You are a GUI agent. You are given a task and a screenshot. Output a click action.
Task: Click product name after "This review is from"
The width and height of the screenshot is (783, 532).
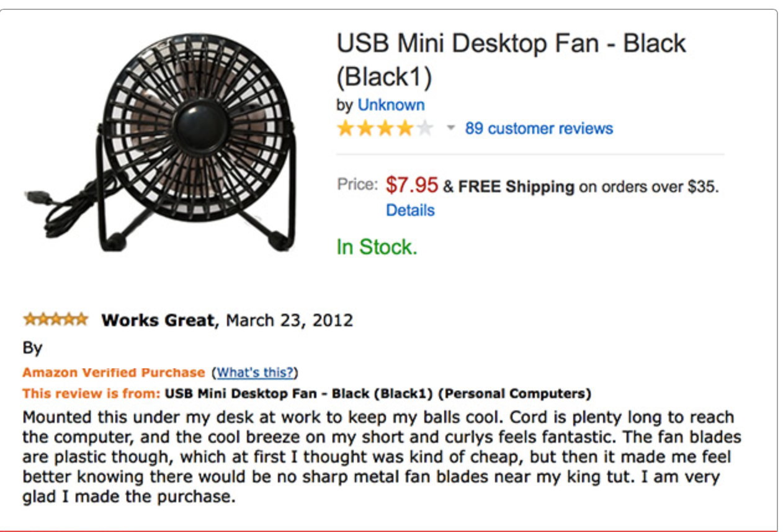378,394
